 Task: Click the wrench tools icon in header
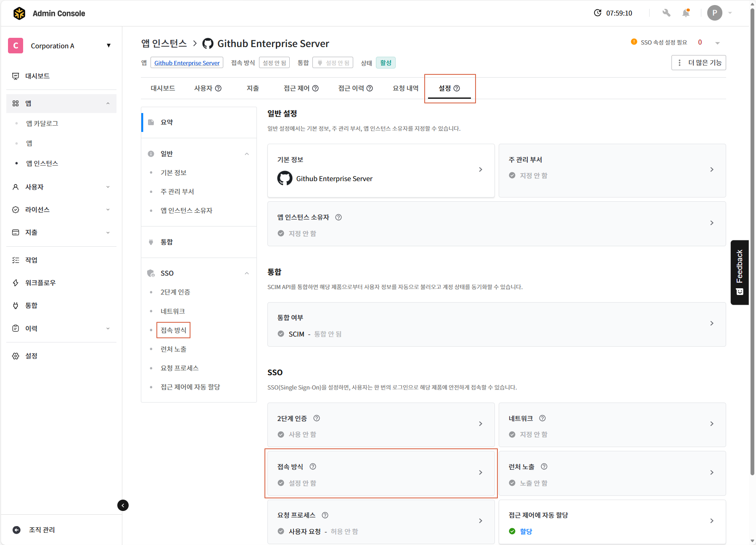coord(666,13)
